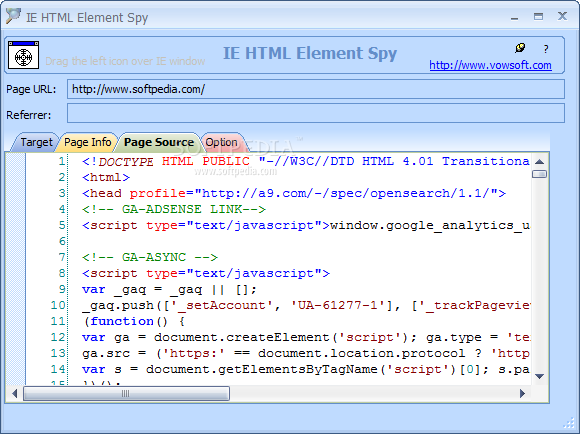This screenshot has height=434, width=580.
Task: Click the horizontal scrollbar left arrow
Action: (14, 393)
